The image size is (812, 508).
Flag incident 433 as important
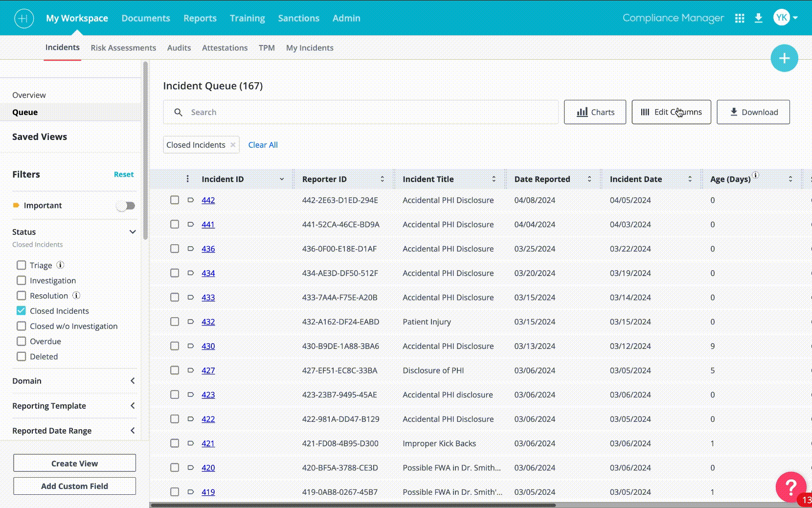click(x=191, y=297)
